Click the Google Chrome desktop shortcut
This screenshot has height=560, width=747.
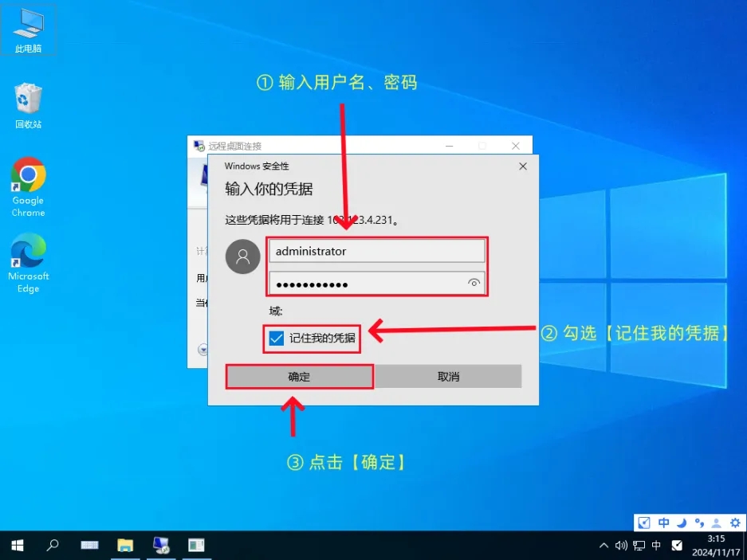coord(28,186)
